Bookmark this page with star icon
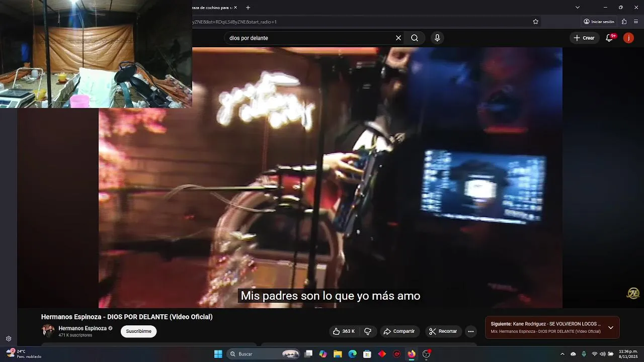The width and height of the screenshot is (644, 362). click(535, 22)
